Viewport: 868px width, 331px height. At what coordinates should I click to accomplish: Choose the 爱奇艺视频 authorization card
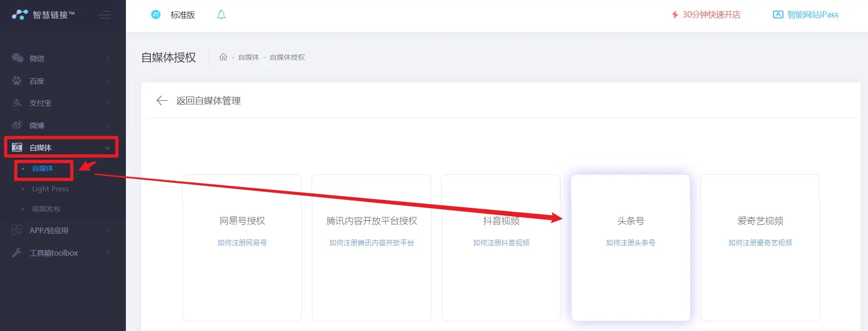tap(760, 221)
